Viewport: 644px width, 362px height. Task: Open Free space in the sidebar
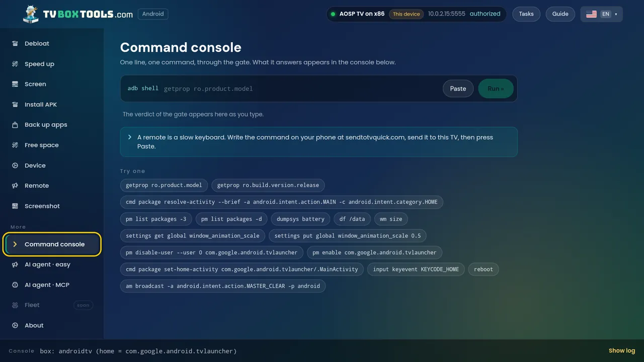coord(52,145)
